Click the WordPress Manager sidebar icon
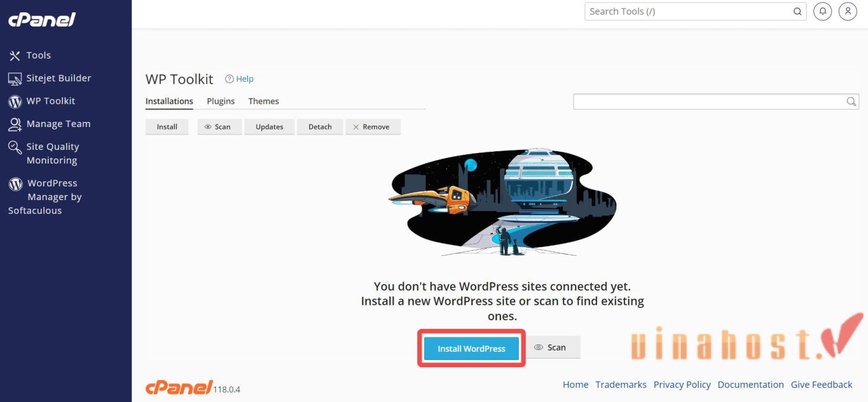 15,184
